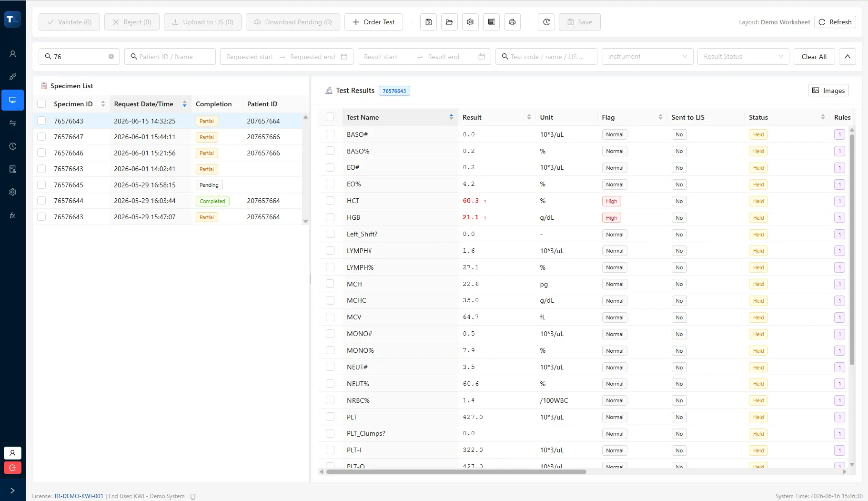868x501 pixels.
Task: Click the clock history toolbar icon
Action: [x=546, y=22]
